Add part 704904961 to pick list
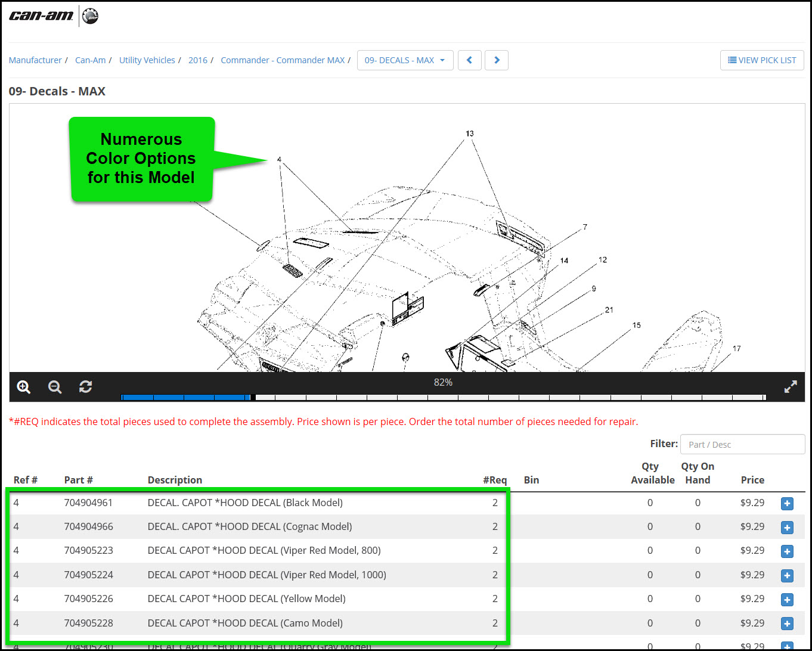Screen dimensions: 812x651 click(x=787, y=504)
